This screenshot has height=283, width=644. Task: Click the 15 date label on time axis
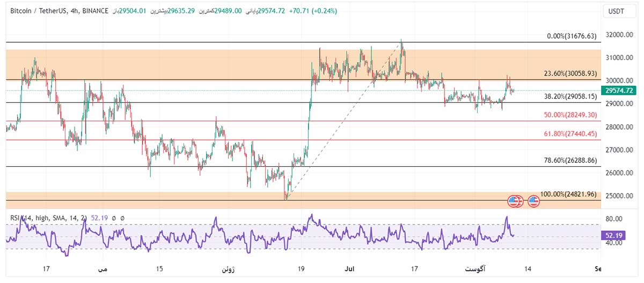pyautogui.click(x=159, y=269)
